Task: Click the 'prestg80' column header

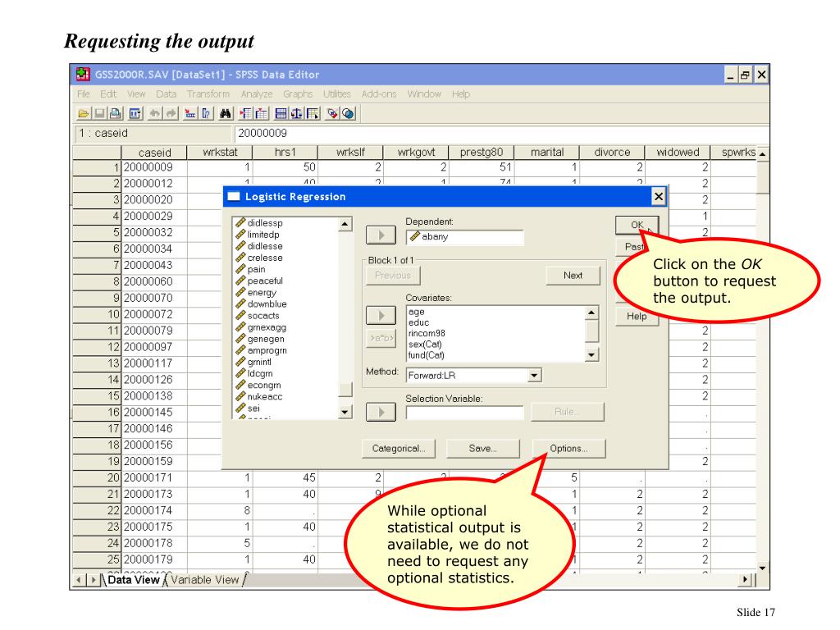Action: [x=481, y=152]
